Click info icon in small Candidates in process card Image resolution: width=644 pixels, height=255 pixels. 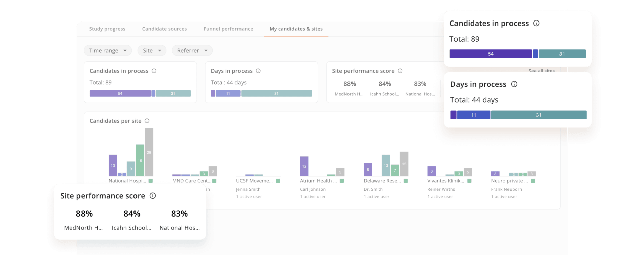click(154, 71)
